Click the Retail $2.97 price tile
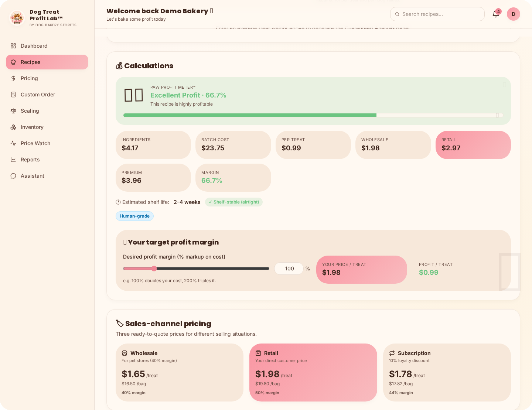This screenshot has height=410, width=532. click(x=473, y=145)
